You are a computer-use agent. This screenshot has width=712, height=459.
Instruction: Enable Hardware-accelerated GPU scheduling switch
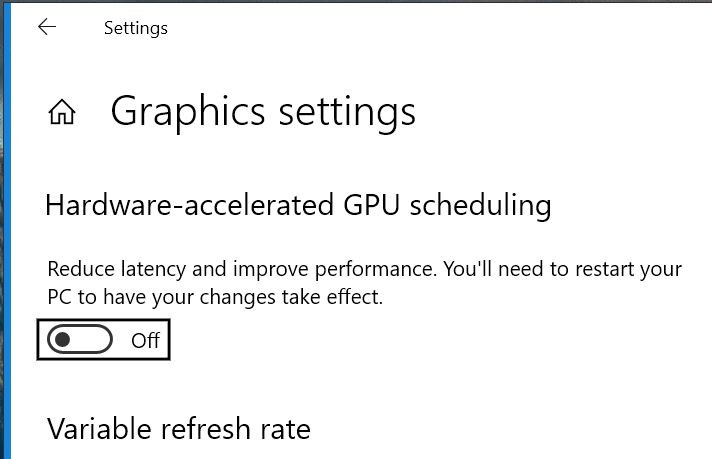pos(80,339)
